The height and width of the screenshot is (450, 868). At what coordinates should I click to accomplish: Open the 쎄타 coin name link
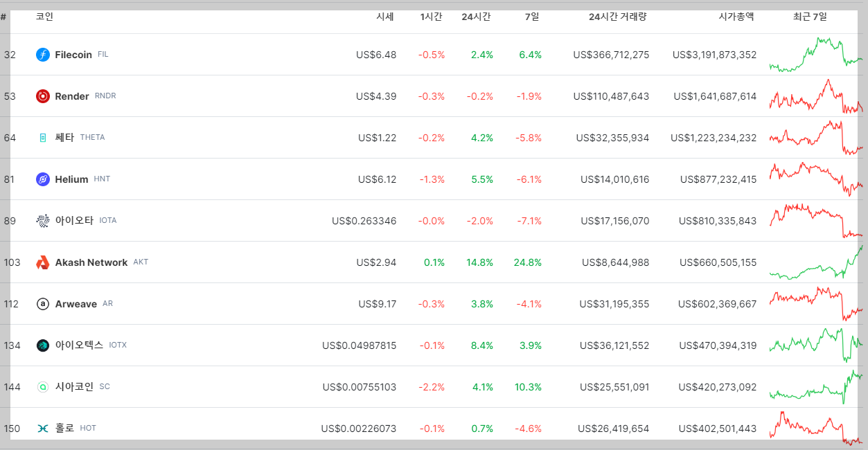point(65,138)
